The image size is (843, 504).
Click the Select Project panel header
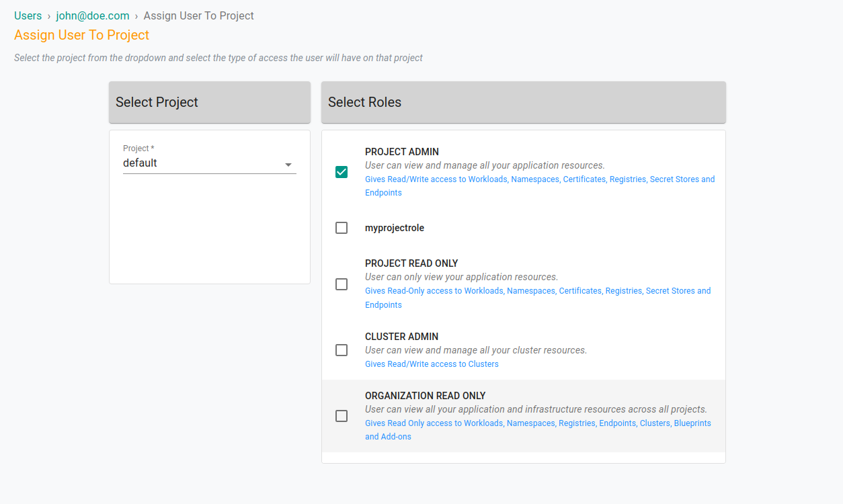tap(210, 102)
